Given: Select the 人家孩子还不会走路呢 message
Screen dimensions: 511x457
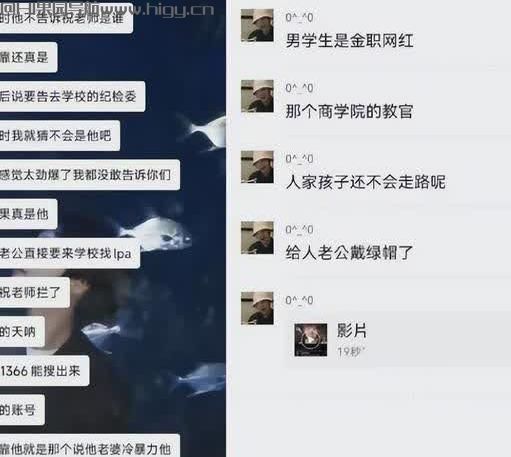Looking at the screenshot, I should [x=366, y=182].
